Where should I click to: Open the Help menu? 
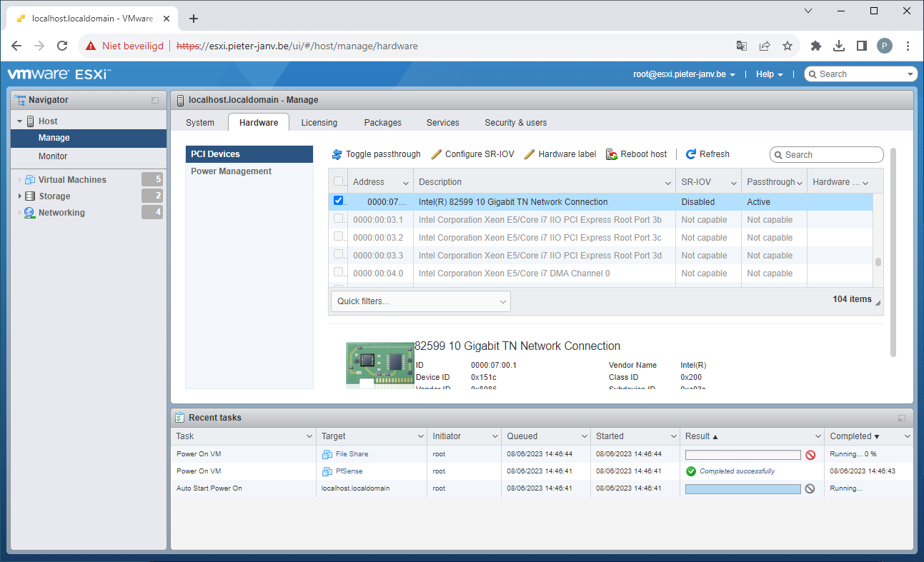tap(766, 74)
